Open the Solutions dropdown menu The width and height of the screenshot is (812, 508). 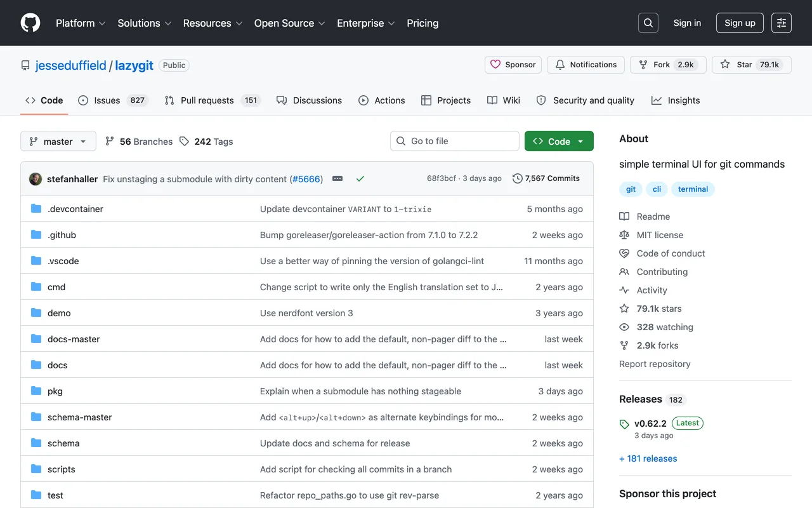[x=145, y=23]
